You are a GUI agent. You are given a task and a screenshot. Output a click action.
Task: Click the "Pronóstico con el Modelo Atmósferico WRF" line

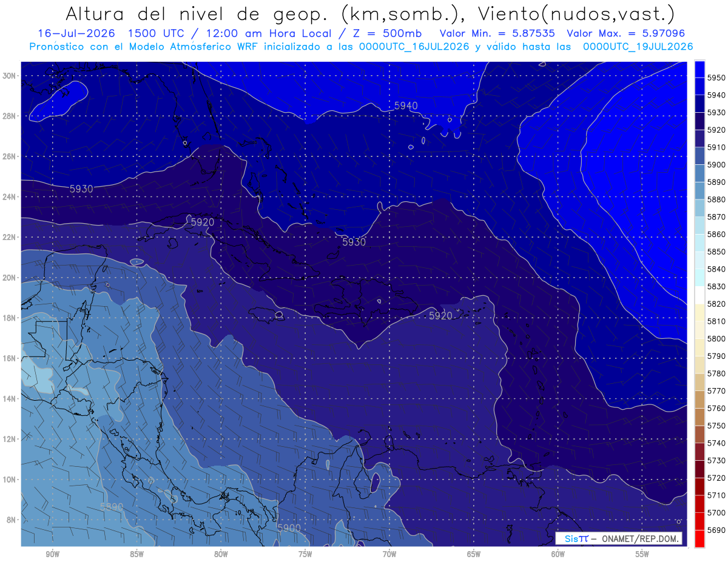pyautogui.click(x=146, y=46)
